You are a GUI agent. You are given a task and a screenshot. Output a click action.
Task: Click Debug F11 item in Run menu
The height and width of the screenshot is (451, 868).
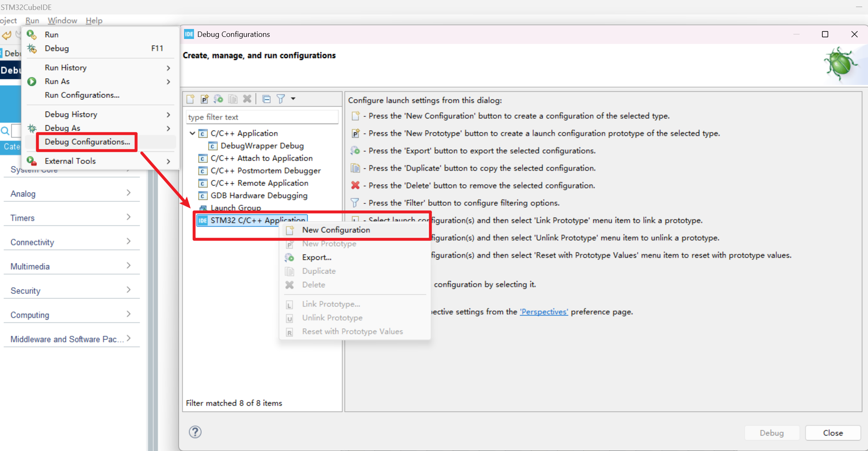click(100, 48)
